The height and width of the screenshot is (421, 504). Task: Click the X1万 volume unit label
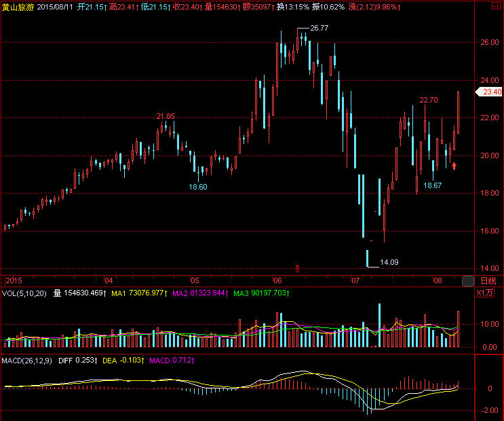[487, 293]
